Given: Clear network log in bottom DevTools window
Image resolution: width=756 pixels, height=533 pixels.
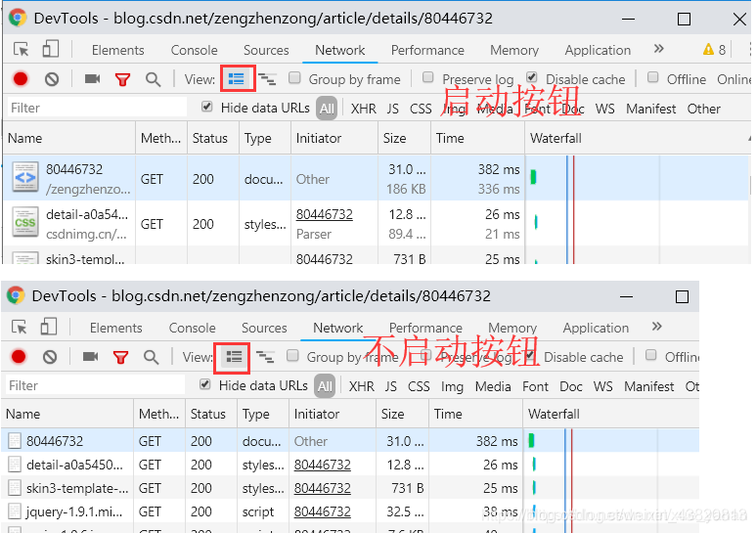Looking at the screenshot, I should point(50,357).
